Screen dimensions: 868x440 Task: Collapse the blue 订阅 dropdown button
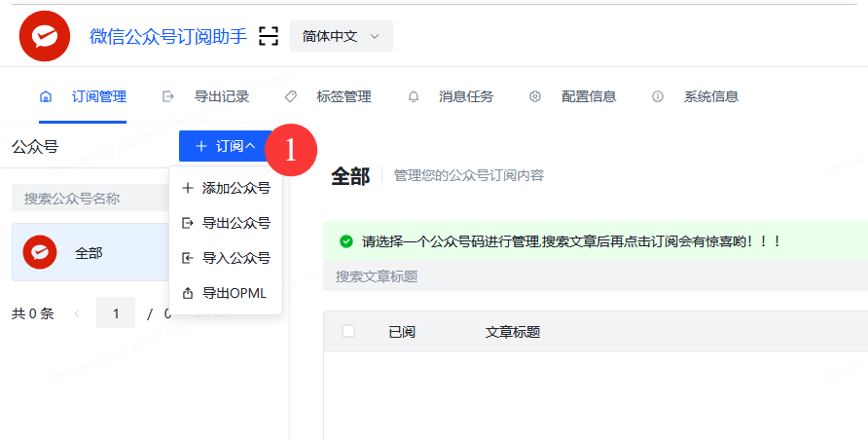coord(225,146)
